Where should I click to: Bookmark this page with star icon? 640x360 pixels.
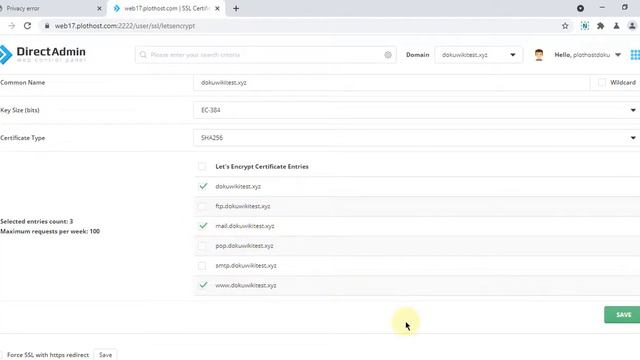[565, 26]
